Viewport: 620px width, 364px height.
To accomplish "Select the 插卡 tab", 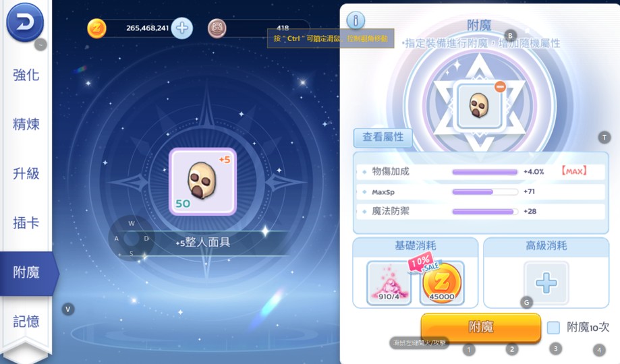I will pyautogui.click(x=26, y=223).
